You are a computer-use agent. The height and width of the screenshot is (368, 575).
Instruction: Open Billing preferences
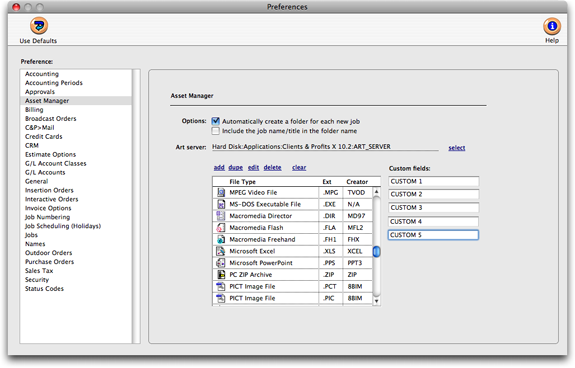(76, 110)
